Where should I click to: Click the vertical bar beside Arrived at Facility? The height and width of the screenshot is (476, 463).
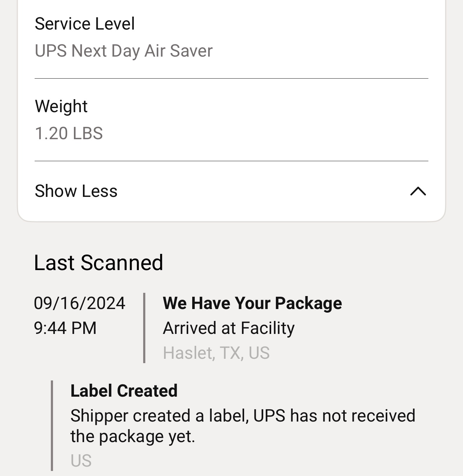click(x=144, y=328)
